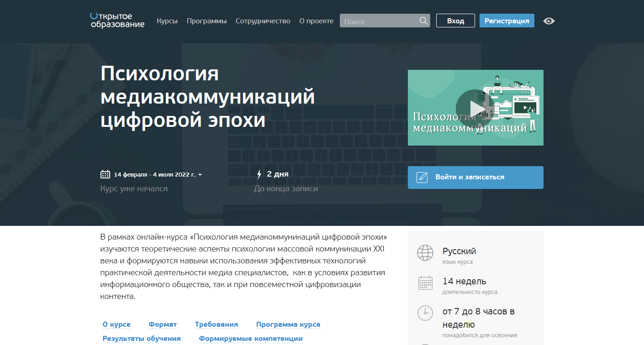Viewport: 644px width, 345px height.
Task: Click Войти и записаться button
Action: tap(475, 177)
